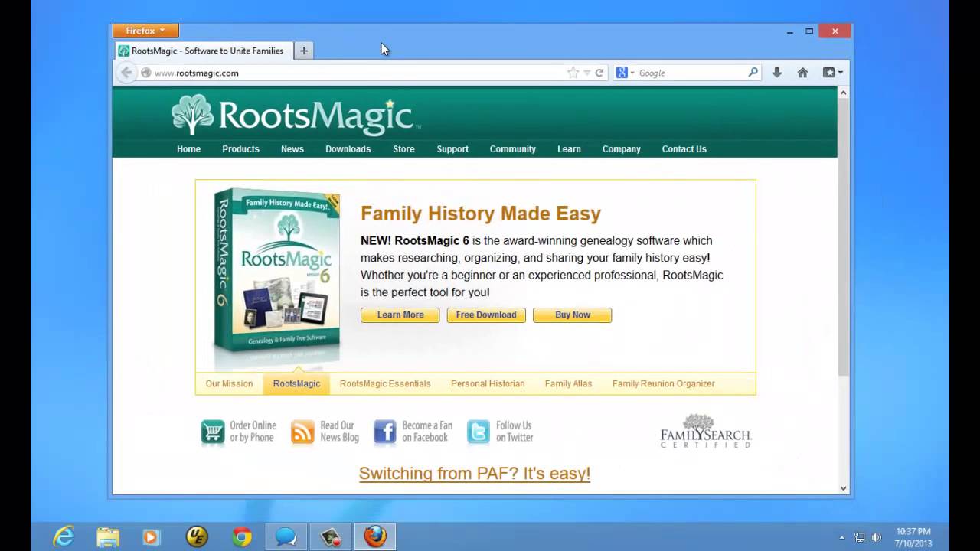Click the page scrollbar up arrow
The width and height of the screenshot is (980, 551).
pos(844,93)
